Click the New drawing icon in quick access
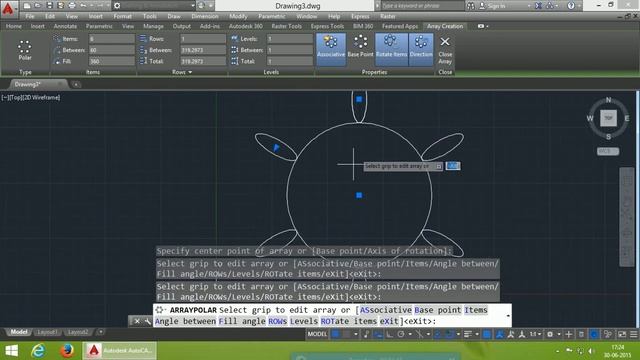Screen dimensions: 640x360 point(27,6)
